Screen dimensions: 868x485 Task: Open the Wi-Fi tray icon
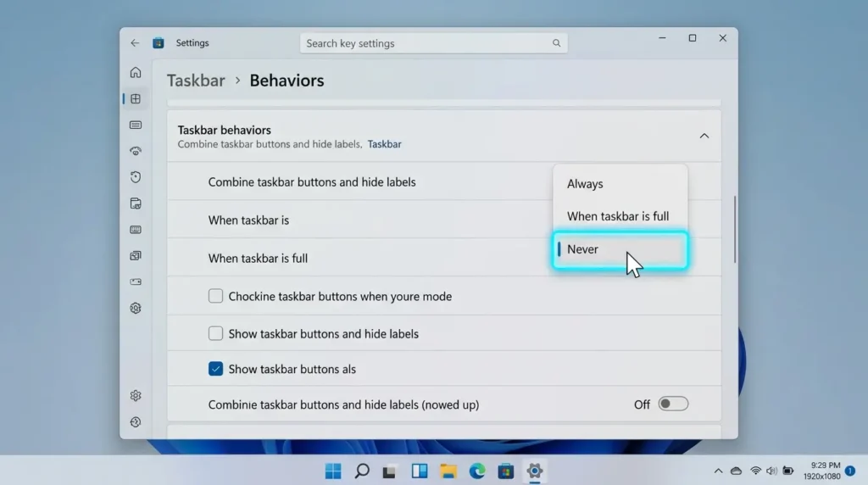[x=755, y=471]
